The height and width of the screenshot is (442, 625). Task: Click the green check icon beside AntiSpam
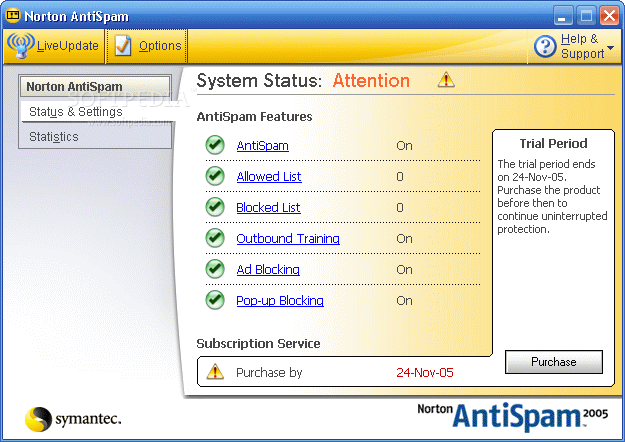click(x=215, y=145)
